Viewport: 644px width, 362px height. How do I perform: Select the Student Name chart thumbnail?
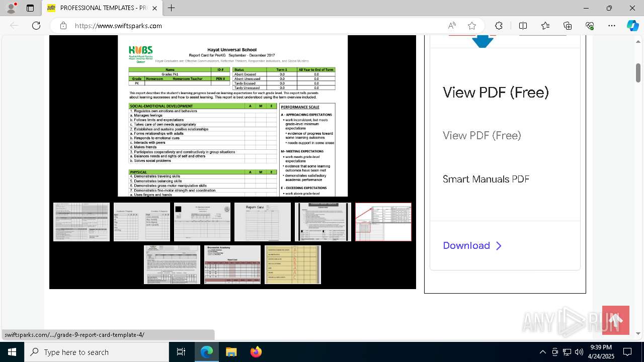(x=142, y=222)
